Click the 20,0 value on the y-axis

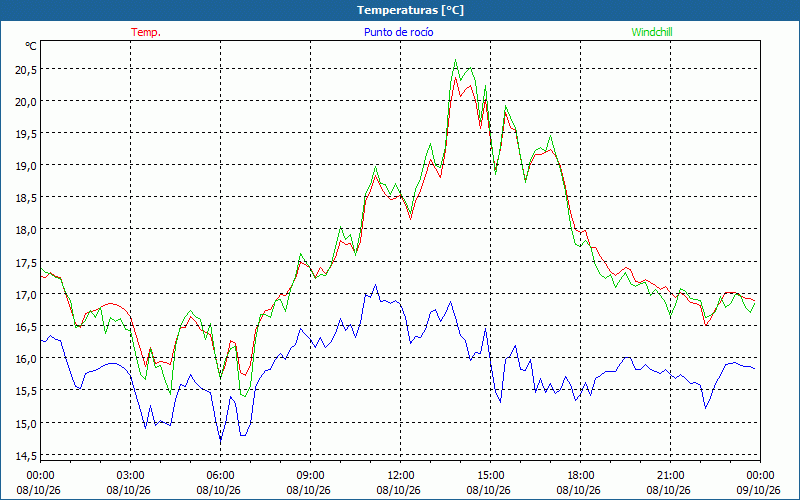click(x=26, y=102)
